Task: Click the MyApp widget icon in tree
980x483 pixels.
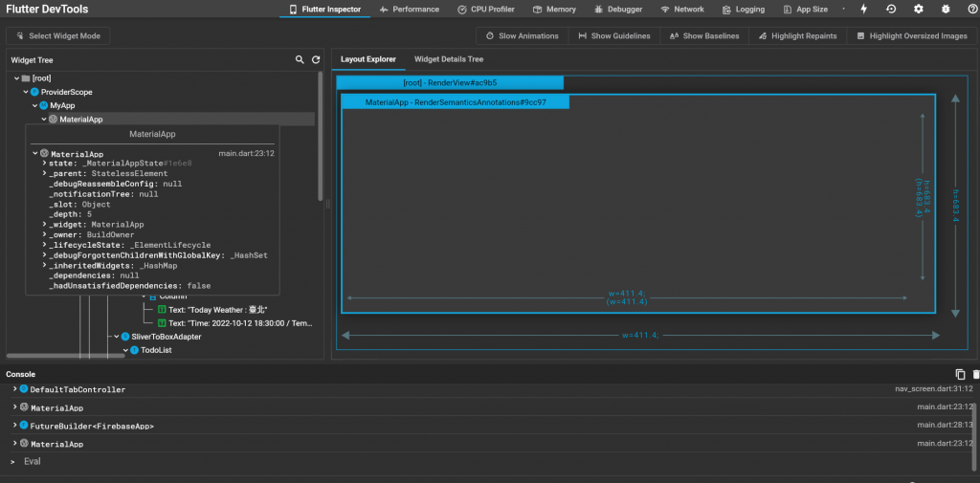Action: (44, 105)
